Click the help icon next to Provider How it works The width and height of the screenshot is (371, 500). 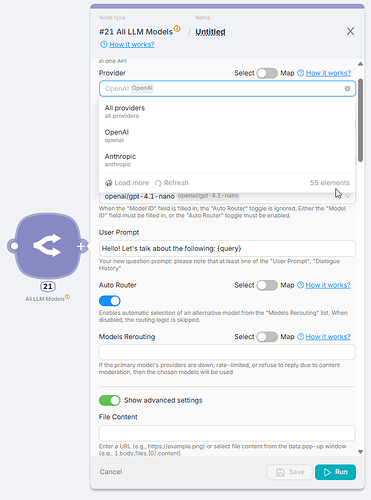pyautogui.click(x=300, y=73)
